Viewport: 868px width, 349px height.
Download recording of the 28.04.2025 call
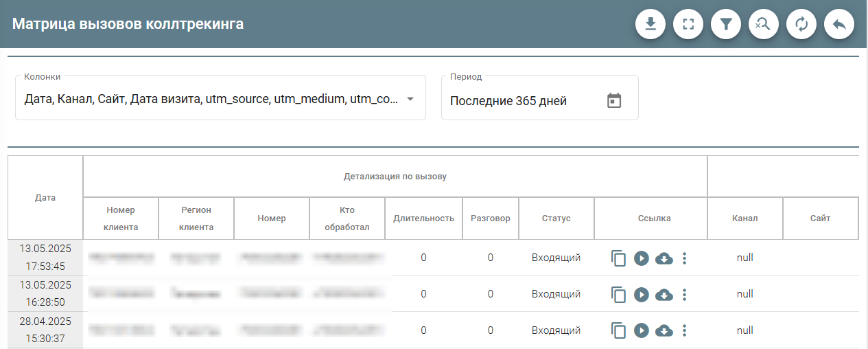[x=664, y=330]
